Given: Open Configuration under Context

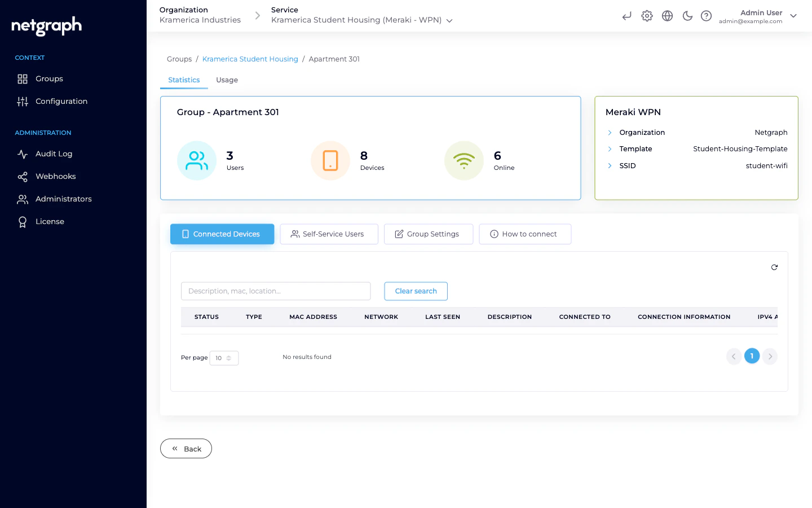Looking at the screenshot, I should click(61, 101).
